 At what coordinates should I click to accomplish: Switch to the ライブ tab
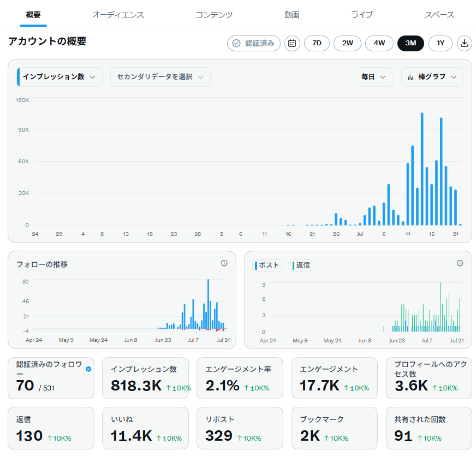[x=362, y=15]
